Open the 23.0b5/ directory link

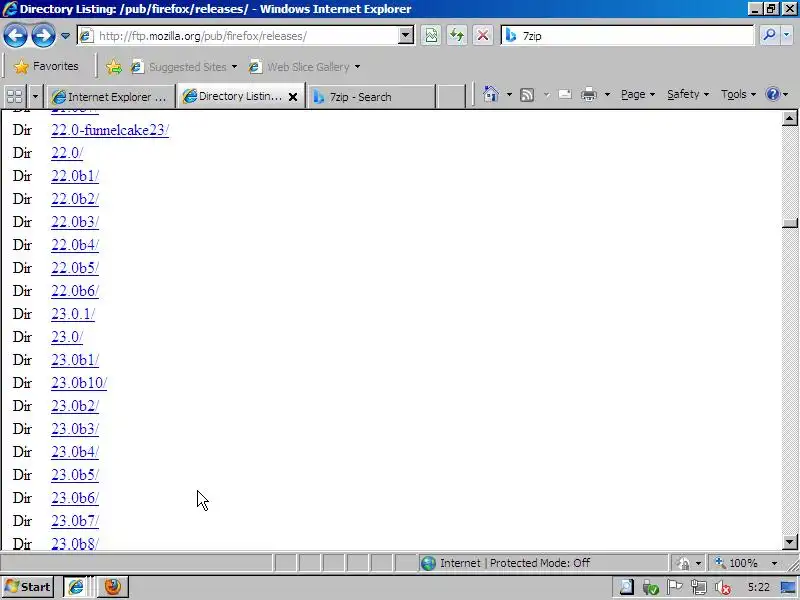(75, 474)
